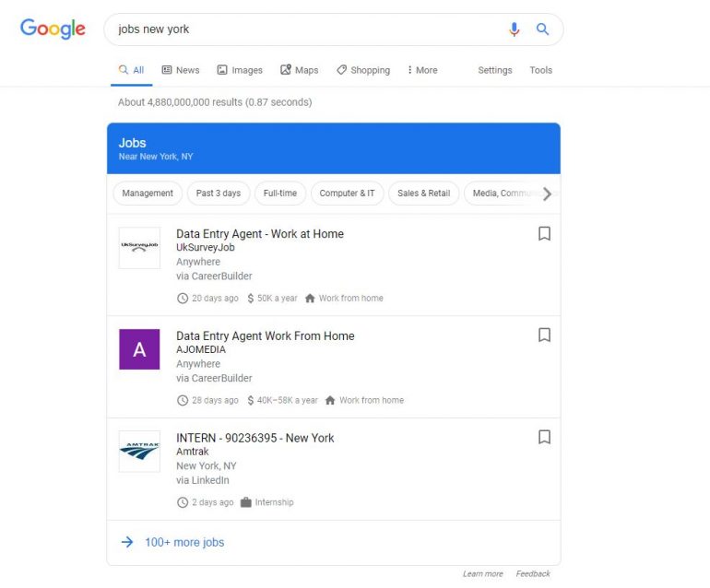
Task: Apply the Past 3 days filter chip
Action: tap(219, 194)
